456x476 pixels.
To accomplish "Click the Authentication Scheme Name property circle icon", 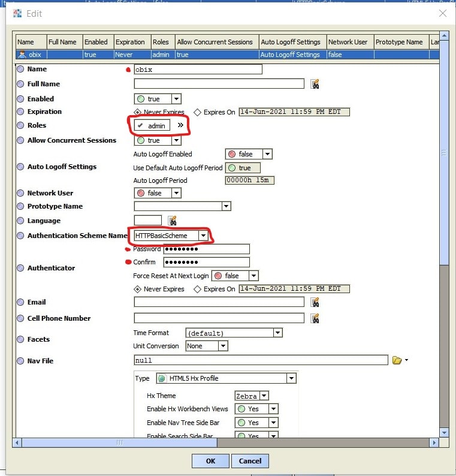I will tap(20, 236).
